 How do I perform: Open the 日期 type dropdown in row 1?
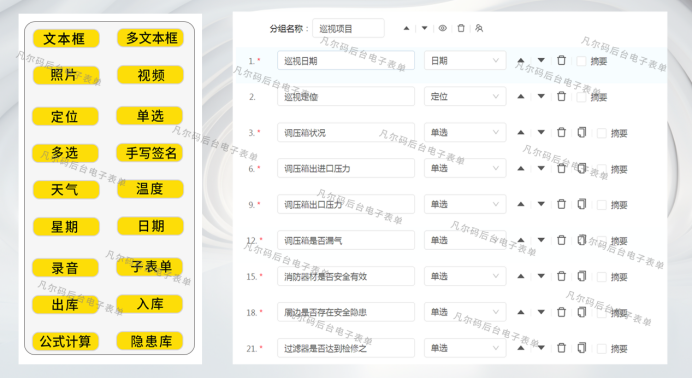point(465,61)
